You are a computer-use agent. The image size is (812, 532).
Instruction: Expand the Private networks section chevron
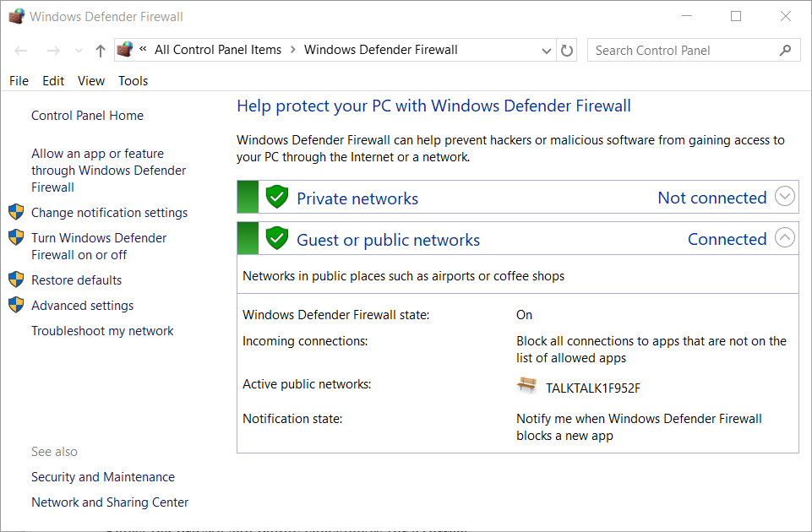point(785,197)
